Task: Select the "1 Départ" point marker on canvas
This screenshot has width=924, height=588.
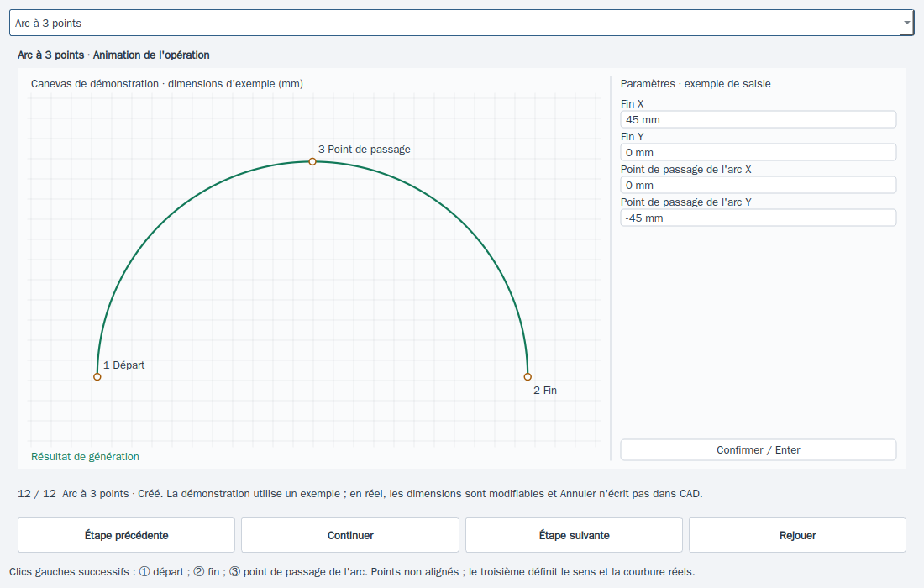Action: click(97, 377)
